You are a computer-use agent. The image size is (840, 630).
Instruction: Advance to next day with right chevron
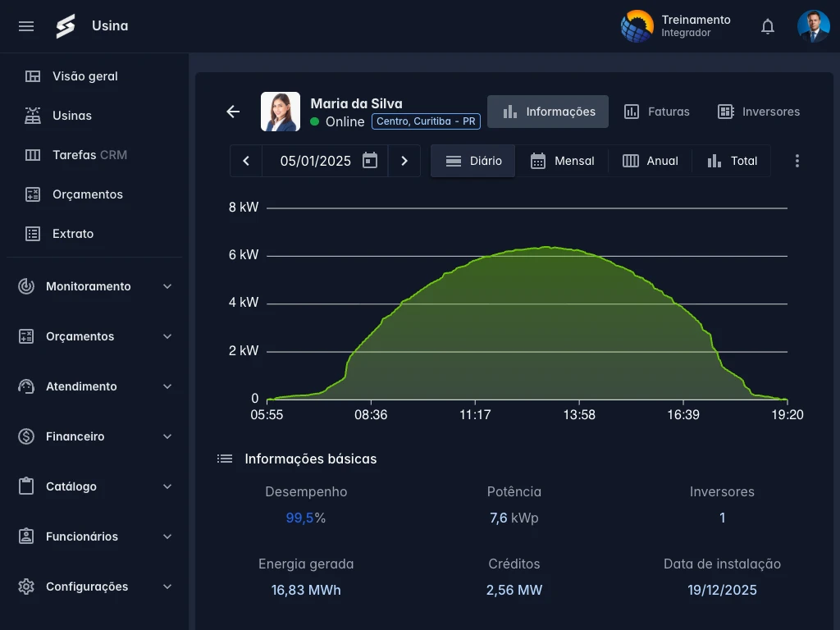pyautogui.click(x=404, y=161)
